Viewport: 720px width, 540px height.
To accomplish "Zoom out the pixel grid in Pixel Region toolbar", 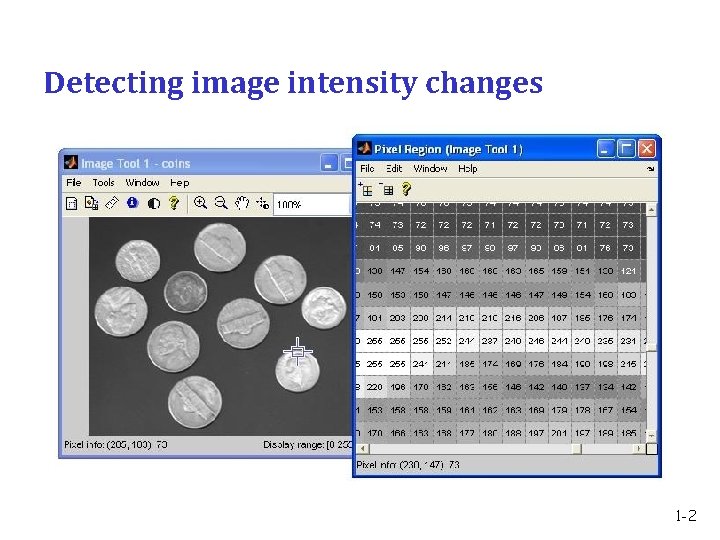I will 387,189.
